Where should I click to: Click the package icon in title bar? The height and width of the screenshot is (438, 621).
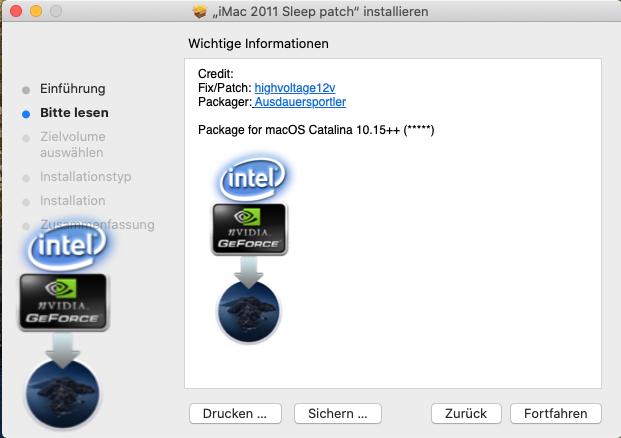point(200,11)
